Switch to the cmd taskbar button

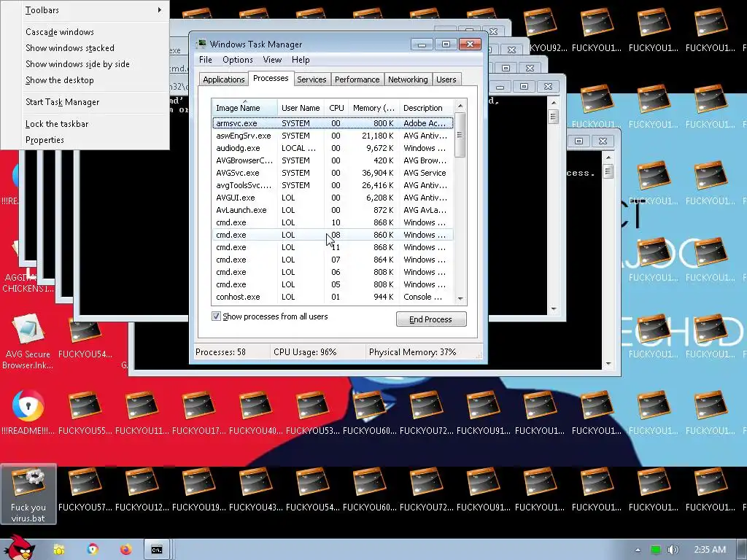tap(157, 550)
